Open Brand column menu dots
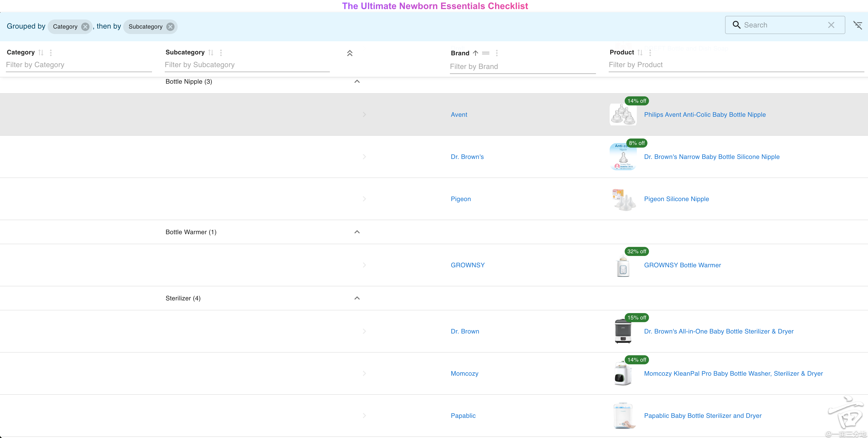This screenshot has height=438, width=868. pyautogui.click(x=497, y=53)
